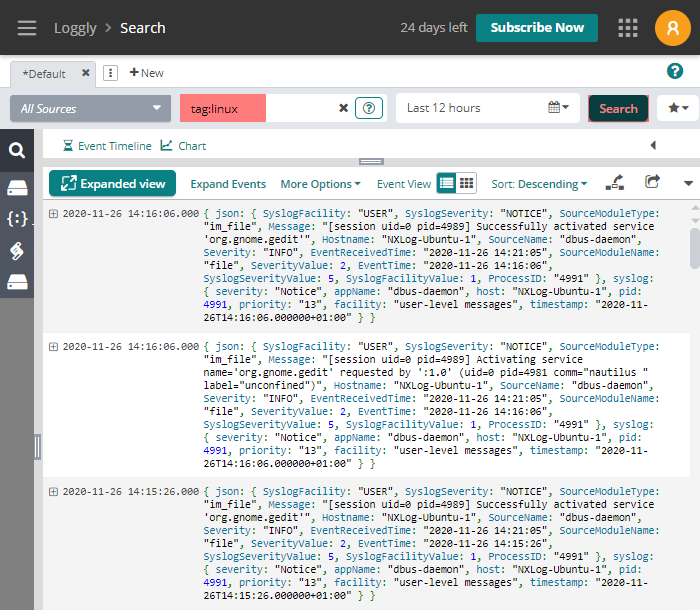Viewport: 700px width, 610px height.
Task: Switch Event View to list mode
Action: pyautogui.click(x=447, y=183)
